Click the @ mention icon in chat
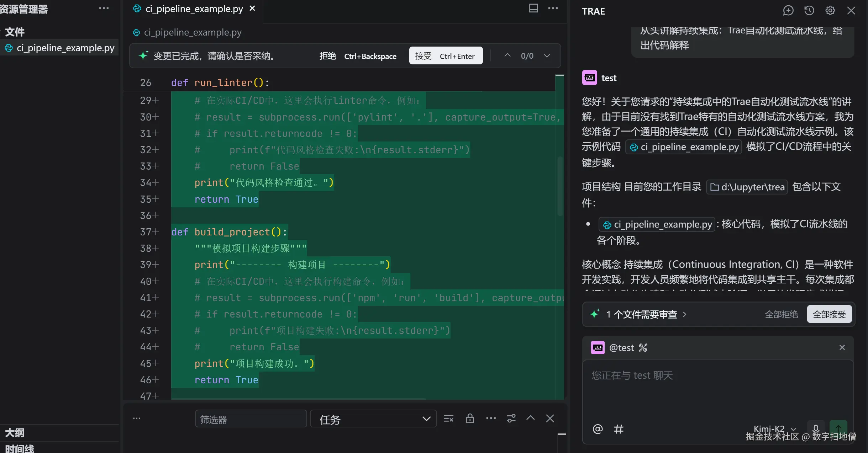This screenshot has width=868, height=453. (x=598, y=429)
